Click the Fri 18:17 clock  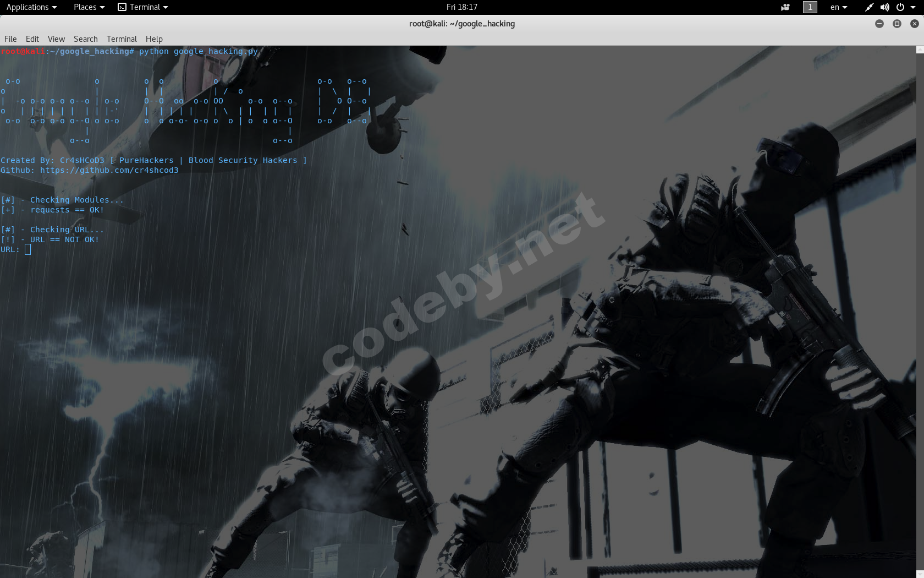462,7
